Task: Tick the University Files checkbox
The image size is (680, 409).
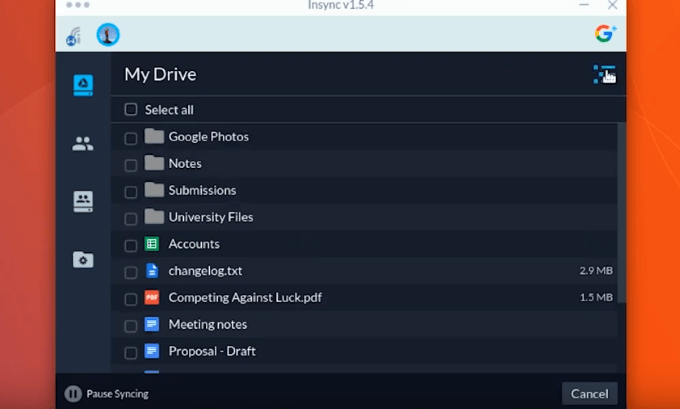Action: tap(131, 219)
